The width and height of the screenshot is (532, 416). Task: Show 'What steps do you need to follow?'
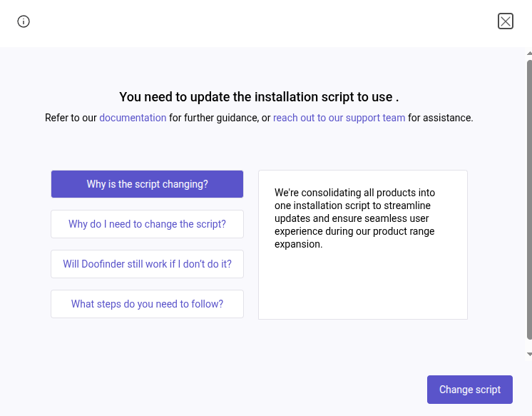tap(147, 304)
